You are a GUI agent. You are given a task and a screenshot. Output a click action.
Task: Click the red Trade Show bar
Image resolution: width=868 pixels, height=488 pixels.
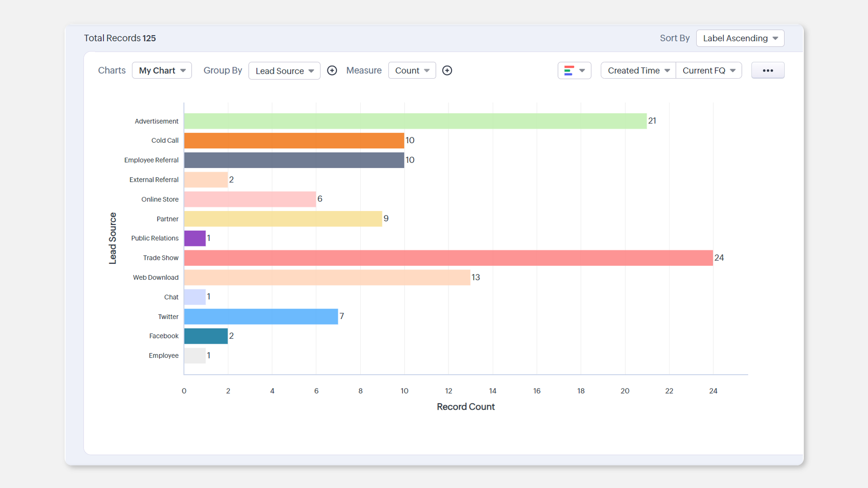pos(448,258)
